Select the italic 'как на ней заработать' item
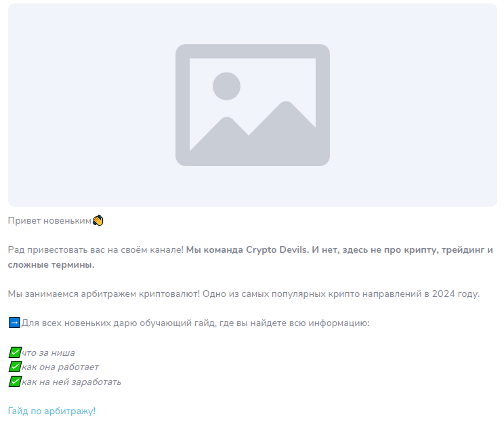 click(x=71, y=382)
